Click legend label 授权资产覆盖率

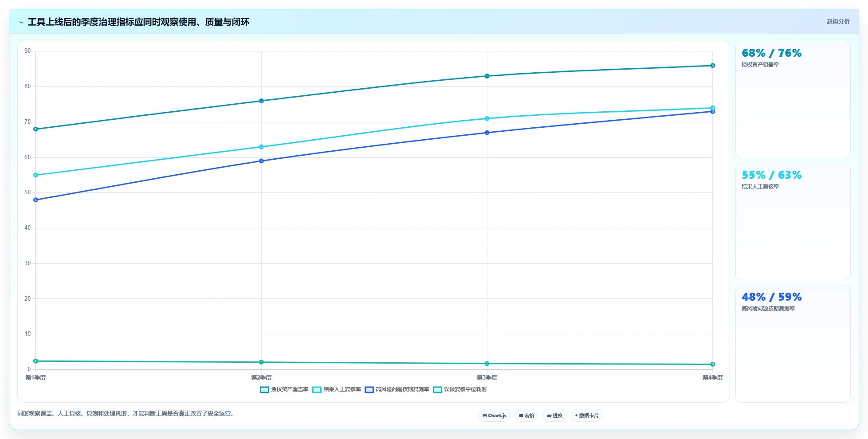coord(290,389)
